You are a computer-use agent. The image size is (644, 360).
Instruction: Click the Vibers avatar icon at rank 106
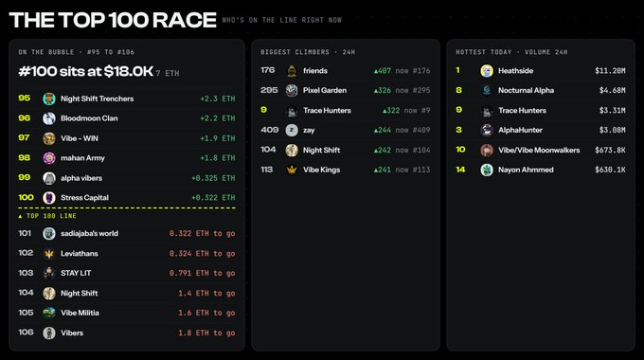tap(49, 333)
